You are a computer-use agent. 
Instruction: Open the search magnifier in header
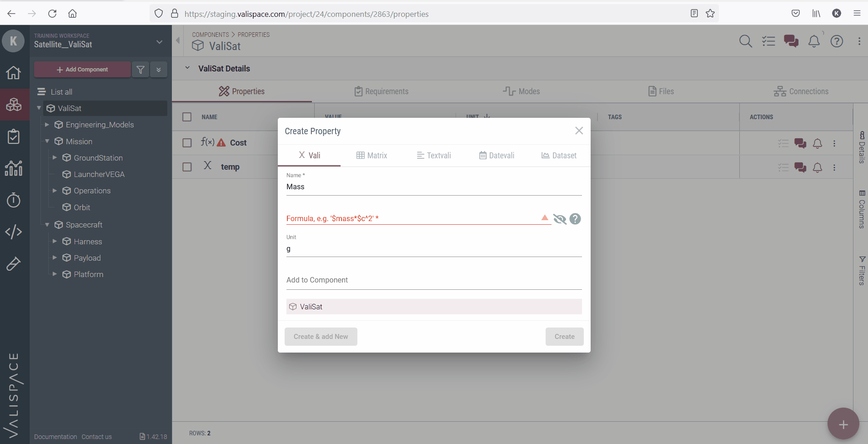pyautogui.click(x=746, y=41)
